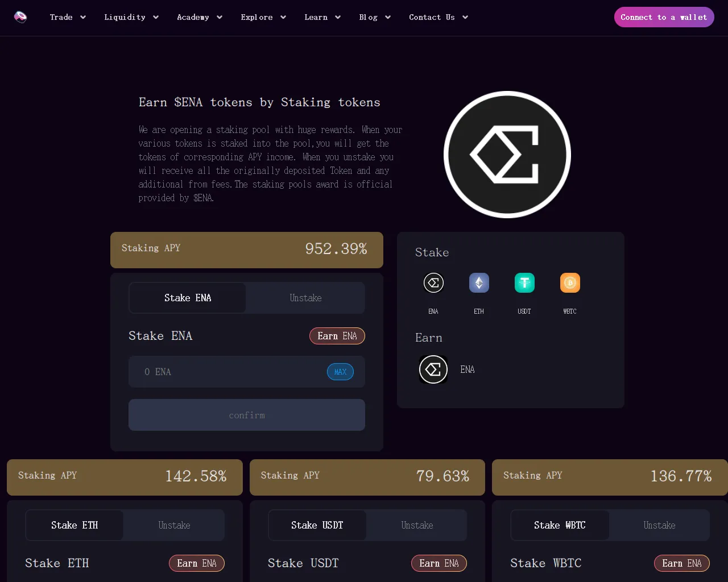
Task: Click the 136.77% Staking APY value
Action: click(681, 476)
